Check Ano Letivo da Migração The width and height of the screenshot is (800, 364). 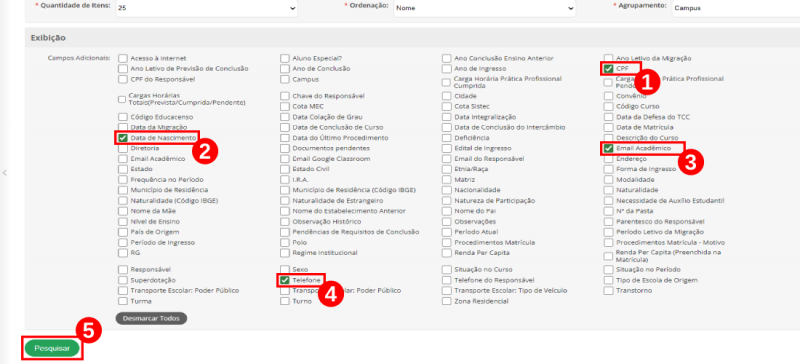[608, 58]
